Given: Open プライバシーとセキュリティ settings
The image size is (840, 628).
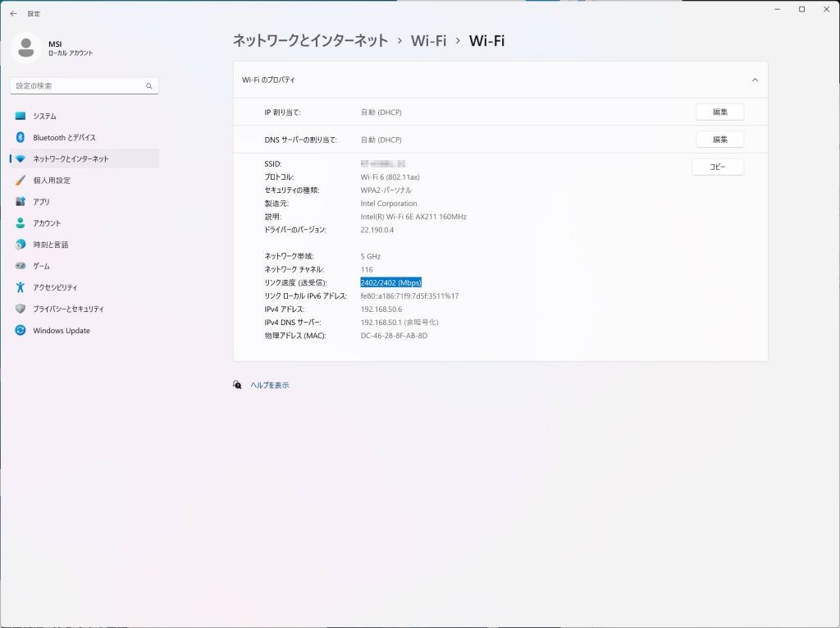Looking at the screenshot, I should 84,309.
